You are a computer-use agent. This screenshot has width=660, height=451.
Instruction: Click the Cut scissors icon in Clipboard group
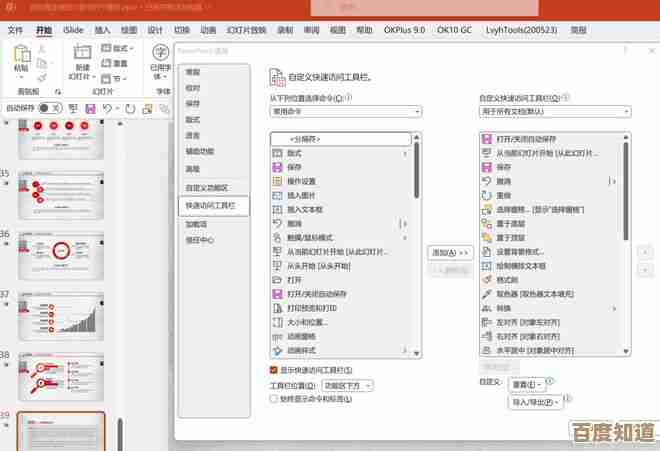[x=42, y=49]
